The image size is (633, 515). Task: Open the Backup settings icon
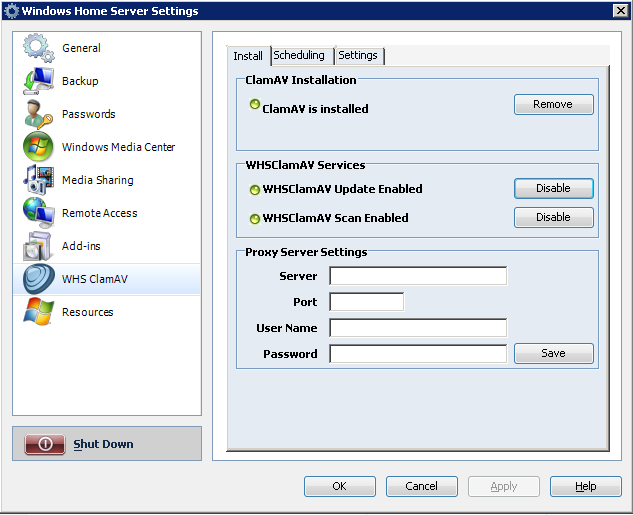pos(38,81)
